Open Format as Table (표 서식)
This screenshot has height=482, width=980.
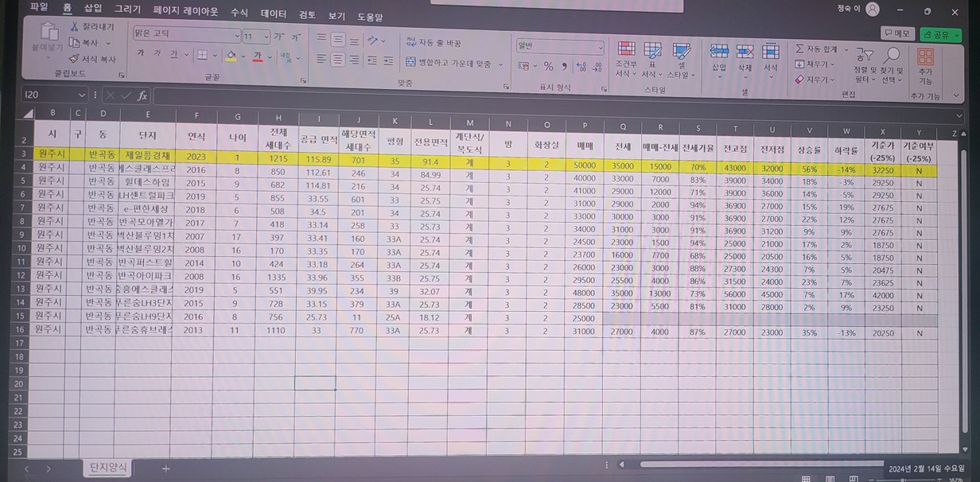click(652, 60)
